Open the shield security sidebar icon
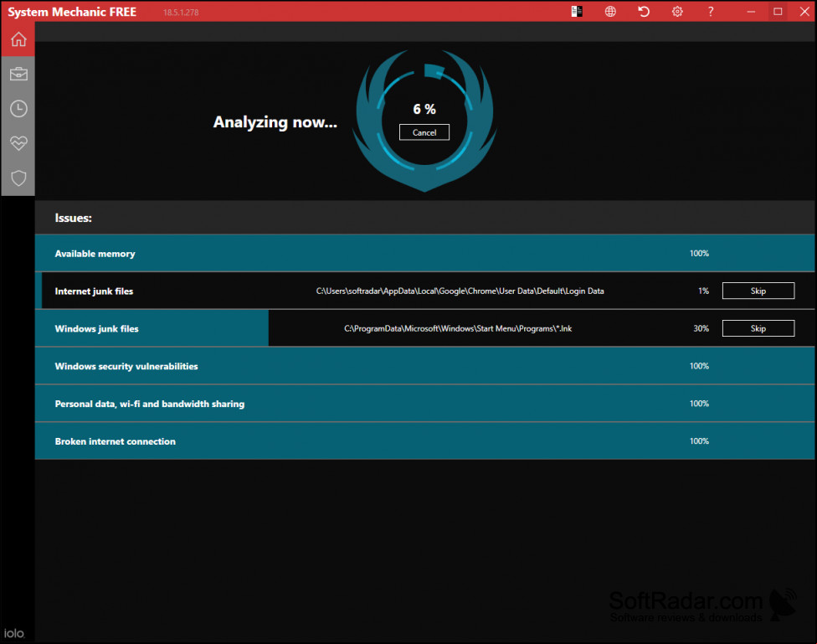 click(x=18, y=178)
